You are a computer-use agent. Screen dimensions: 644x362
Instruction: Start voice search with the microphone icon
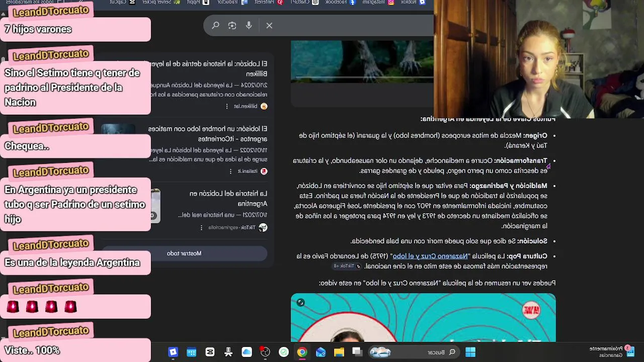[249, 25]
